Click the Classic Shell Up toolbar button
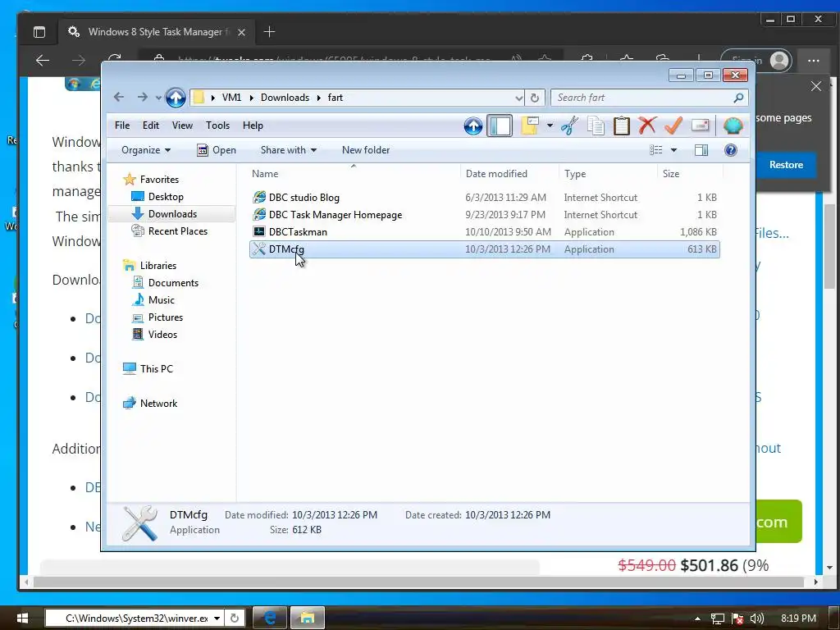This screenshot has width=840, height=630. (473, 126)
